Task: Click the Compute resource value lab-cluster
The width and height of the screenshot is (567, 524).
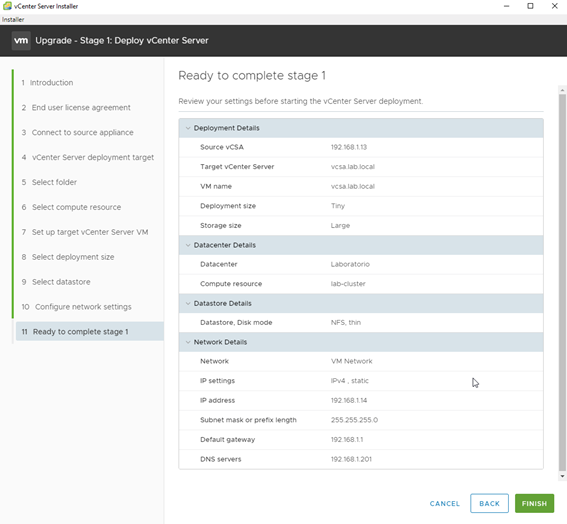Action: click(348, 284)
